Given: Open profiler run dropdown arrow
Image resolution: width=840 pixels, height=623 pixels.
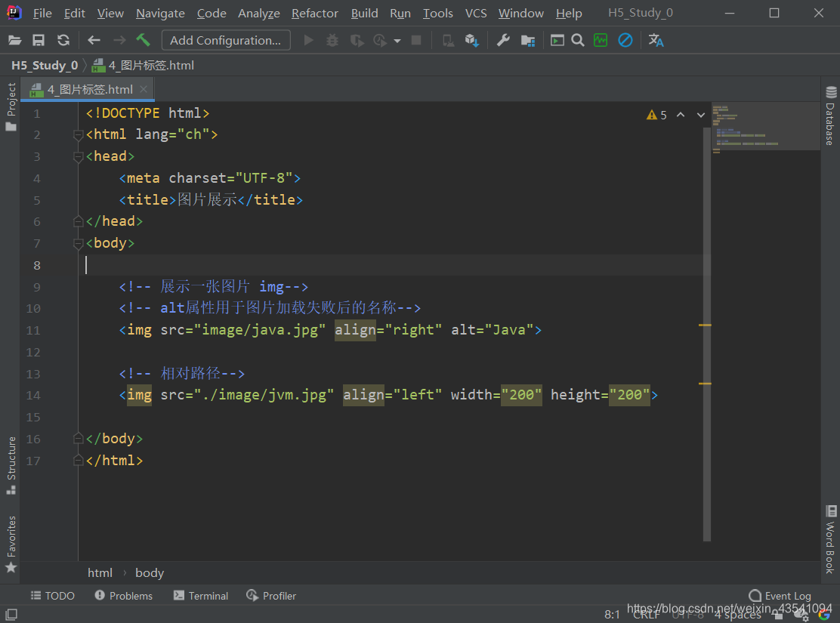Looking at the screenshot, I should (397, 41).
